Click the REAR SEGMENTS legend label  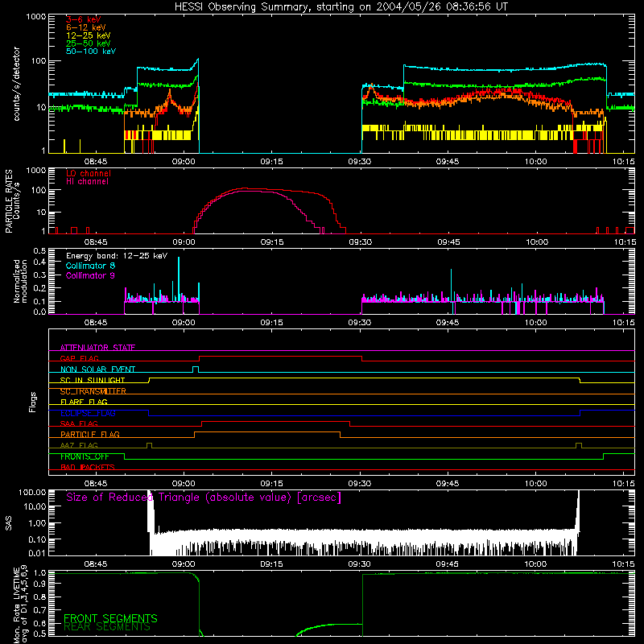pyautogui.click(x=107, y=626)
